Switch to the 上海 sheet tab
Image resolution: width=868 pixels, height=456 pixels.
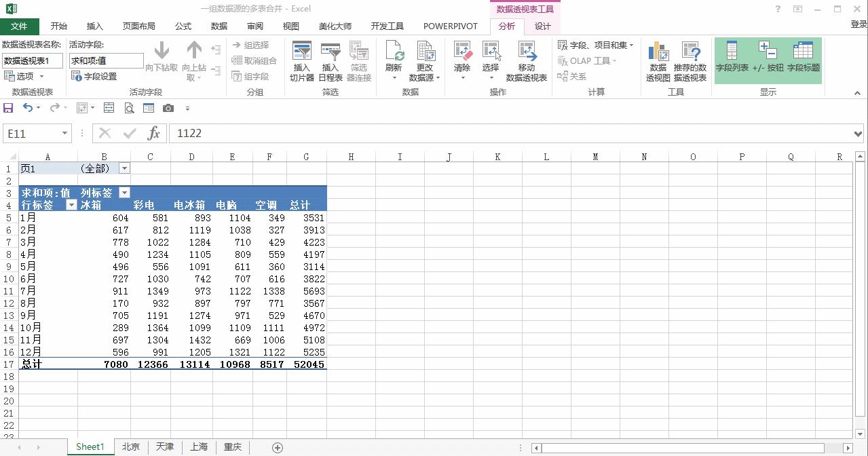pos(199,447)
